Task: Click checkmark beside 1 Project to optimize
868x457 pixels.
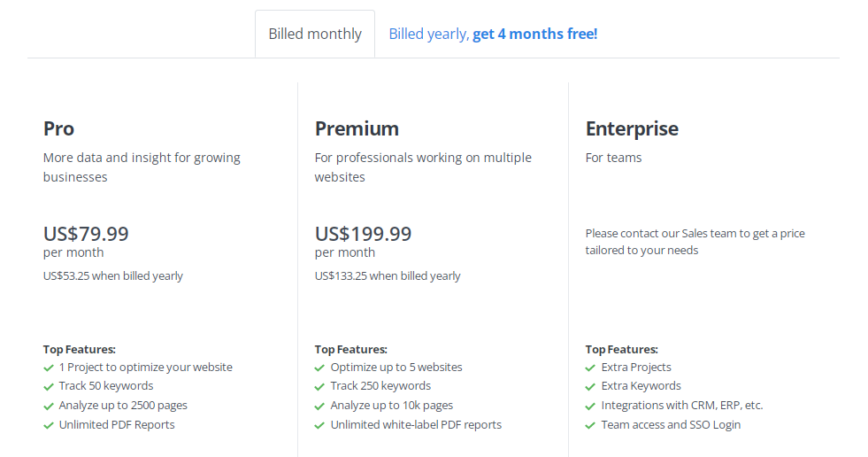Action: coord(49,368)
